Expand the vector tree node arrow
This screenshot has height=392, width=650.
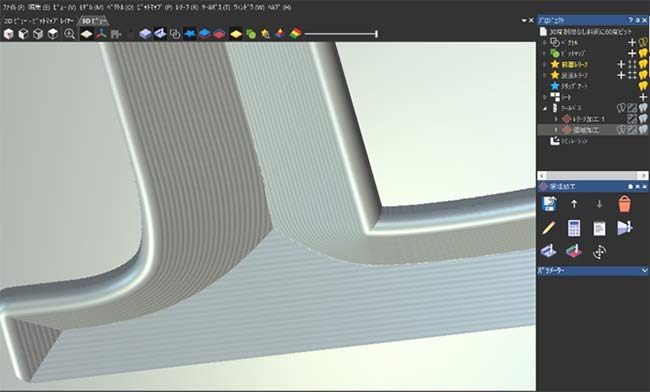pyautogui.click(x=545, y=42)
